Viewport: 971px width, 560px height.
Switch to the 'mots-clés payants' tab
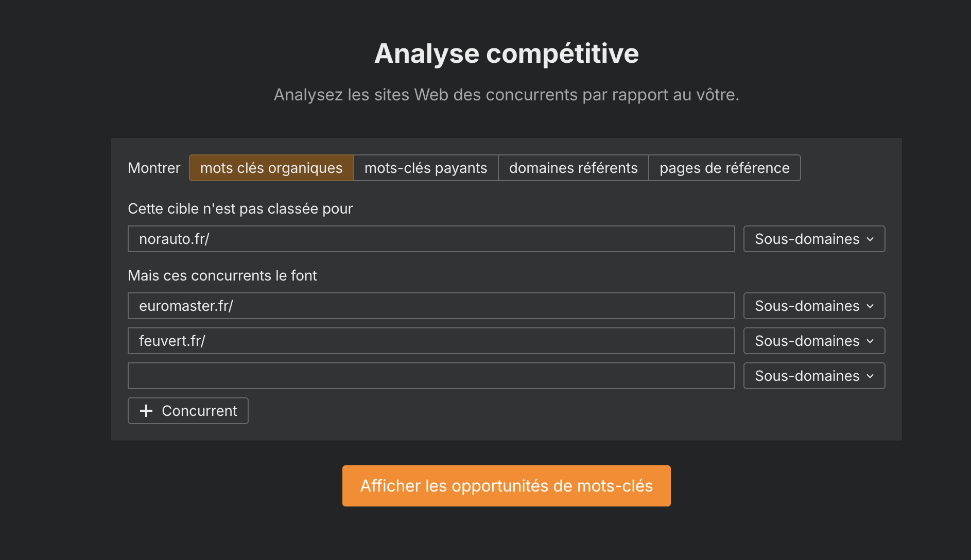[x=425, y=168]
